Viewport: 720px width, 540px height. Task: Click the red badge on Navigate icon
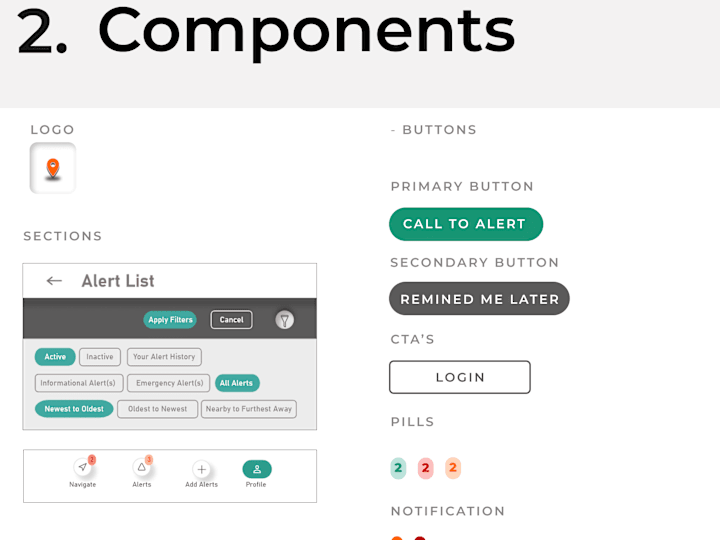pos(92,459)
